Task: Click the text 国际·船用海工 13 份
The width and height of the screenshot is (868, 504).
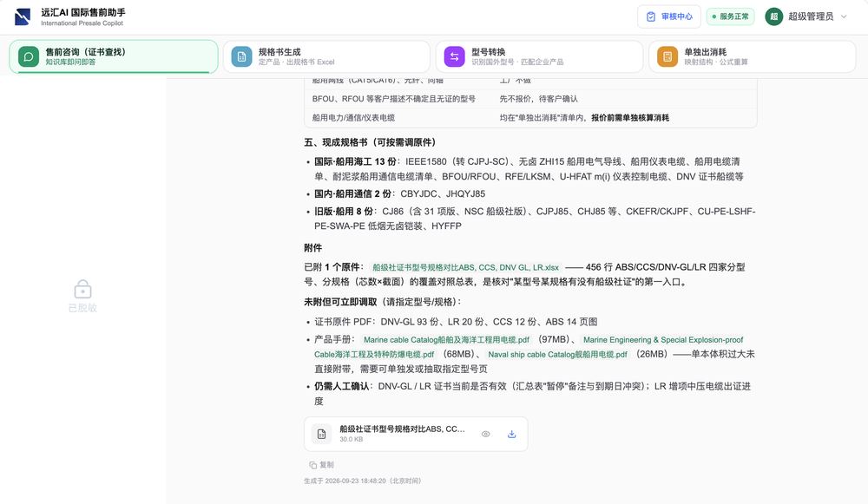Action: coord(355,161)
